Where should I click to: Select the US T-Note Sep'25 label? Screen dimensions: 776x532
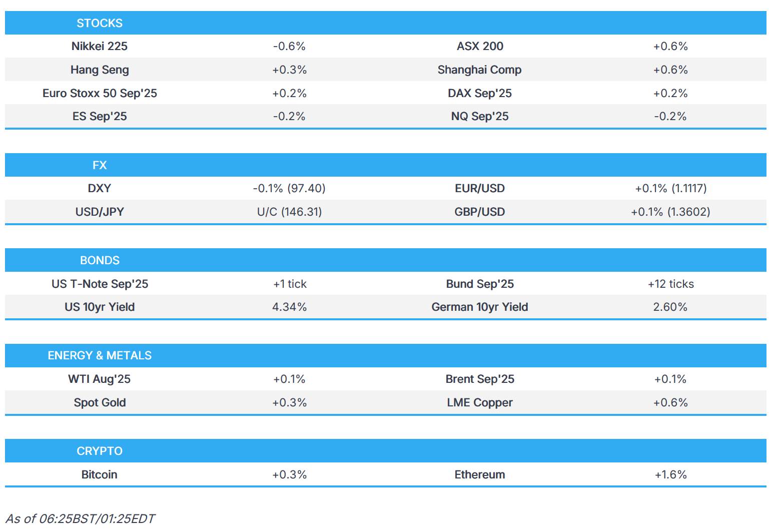tap(100, 284)
